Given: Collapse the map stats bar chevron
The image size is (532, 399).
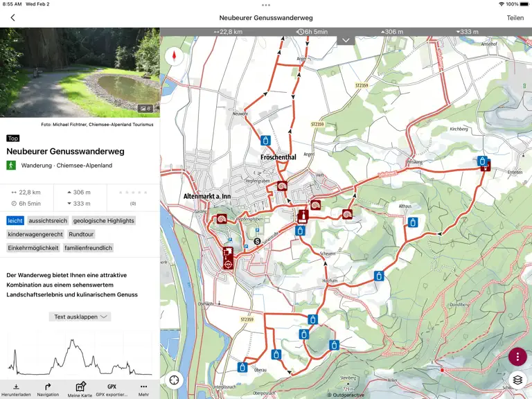Looking at the screenshot, I should [x=346, y=40].
